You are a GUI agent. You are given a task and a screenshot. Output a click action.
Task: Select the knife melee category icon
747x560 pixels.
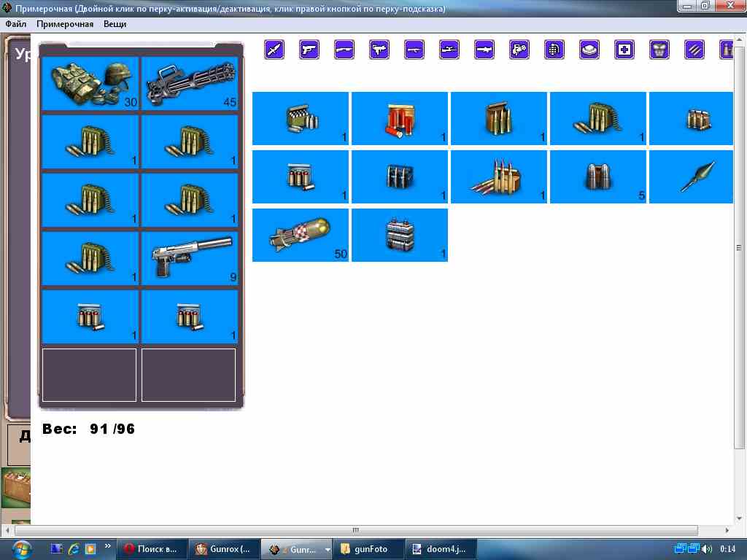pyautogui.click(x=274, y=50)
